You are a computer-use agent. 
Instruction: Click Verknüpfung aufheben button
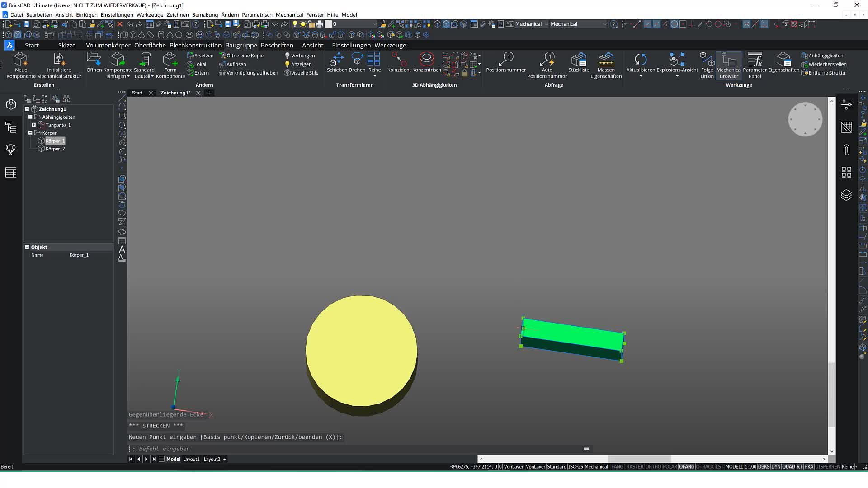pos(249,73)
